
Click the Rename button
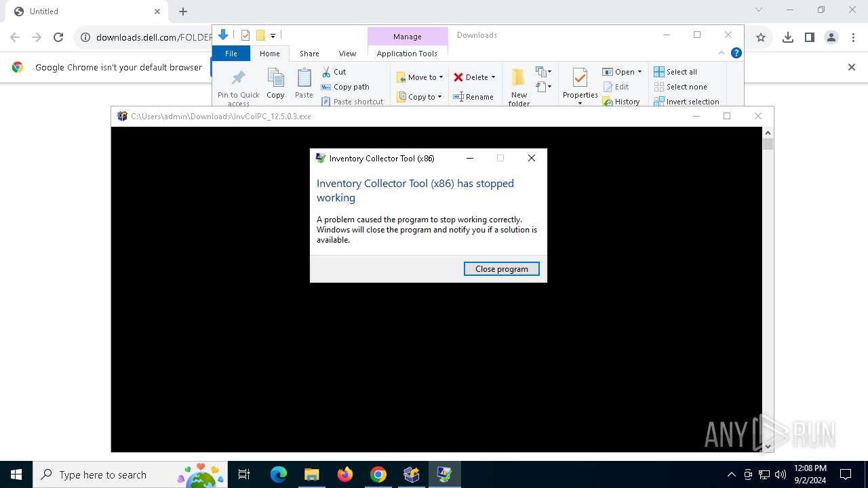473,97
